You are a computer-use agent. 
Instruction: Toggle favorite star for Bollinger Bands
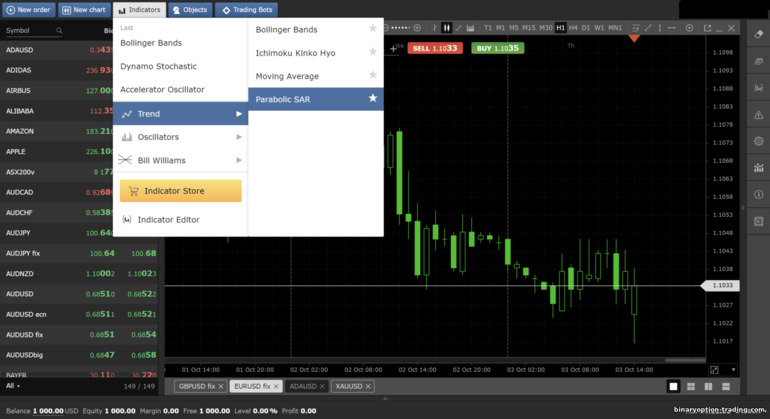click(x=373, y=28)
